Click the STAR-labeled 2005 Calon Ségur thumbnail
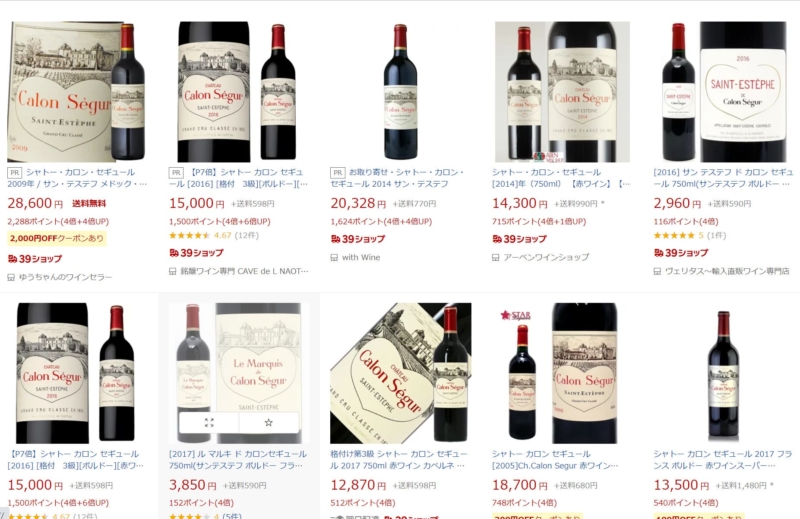Viewport: 800px width, 519px height. [561, 373]
